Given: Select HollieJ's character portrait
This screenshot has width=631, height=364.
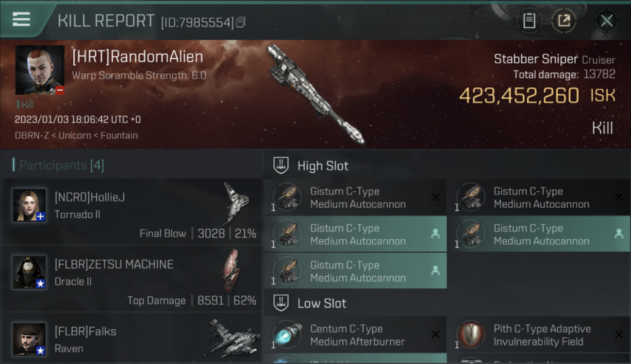Looking at the screenshot, I should click(x=29, y=205).
